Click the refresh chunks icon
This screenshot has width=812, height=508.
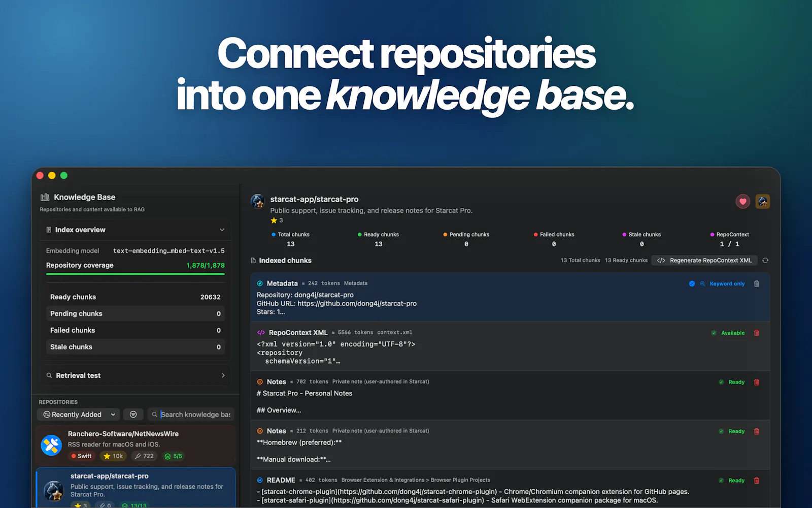765,261
